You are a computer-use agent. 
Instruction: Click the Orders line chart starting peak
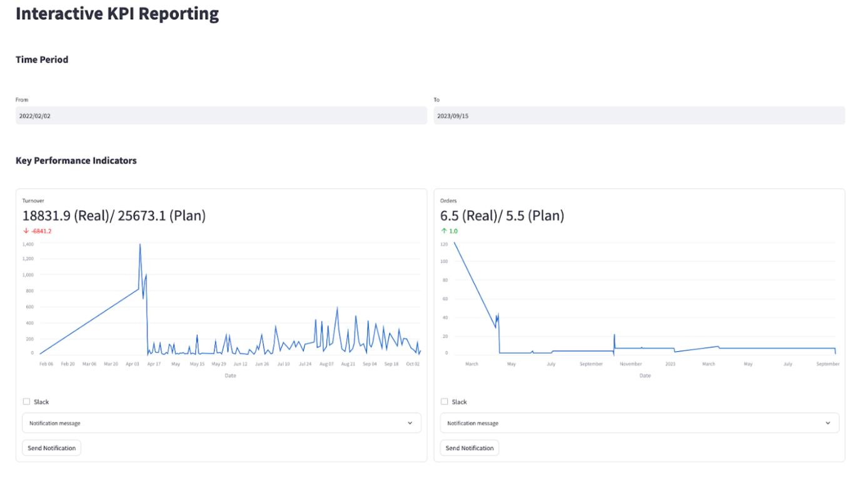pos(454,243)
